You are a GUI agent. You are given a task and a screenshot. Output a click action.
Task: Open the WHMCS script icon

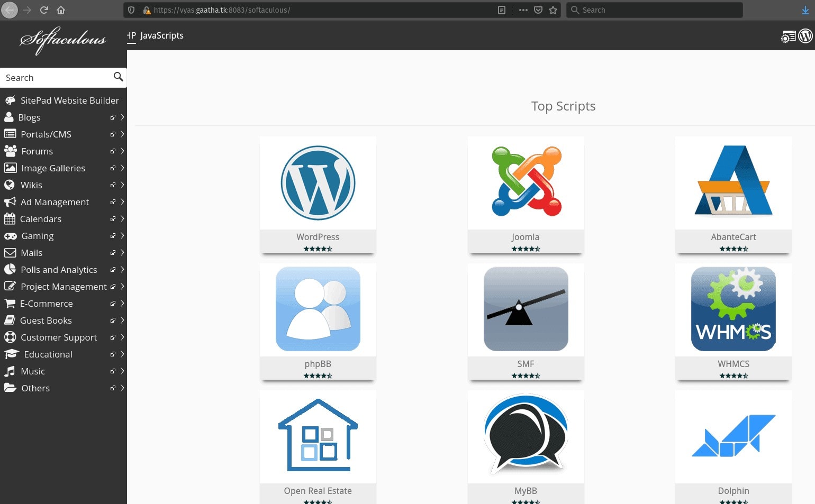click(733, 309)
